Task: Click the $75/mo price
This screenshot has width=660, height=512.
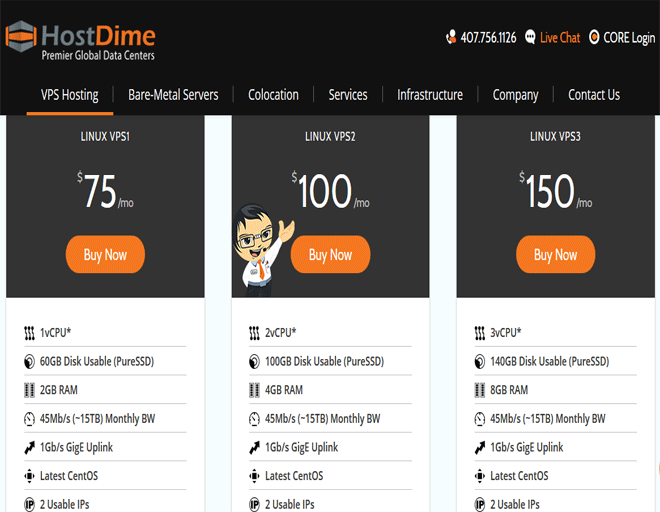Action: click(105, 190)
